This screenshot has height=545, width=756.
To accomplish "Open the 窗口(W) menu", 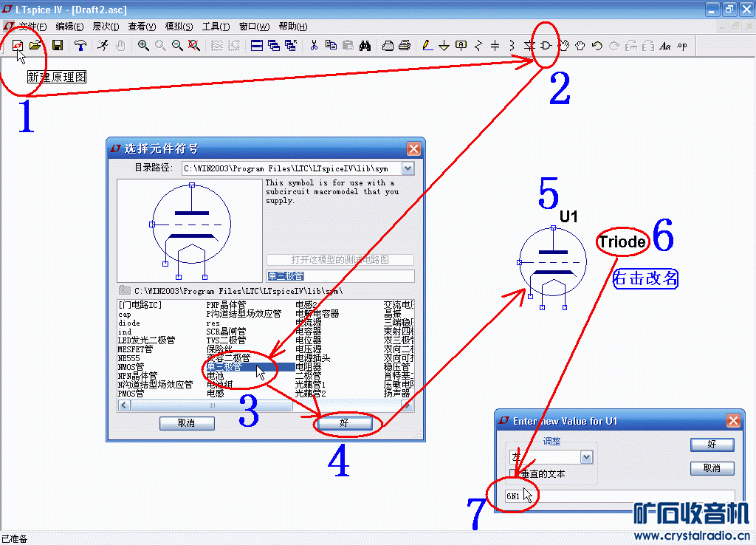I will [x=254, y=26].
